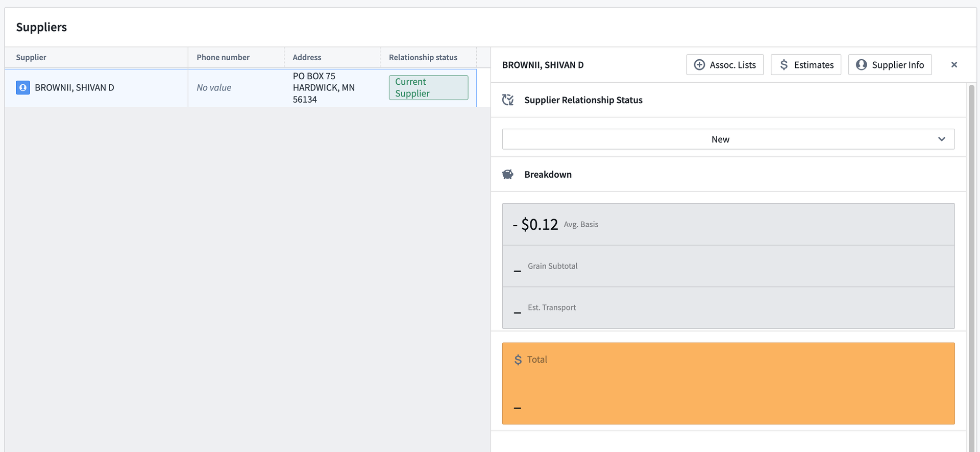Click the Avg. Basis $0.12 tile
This screenshot has height=452, width=980.
[728, 224]
